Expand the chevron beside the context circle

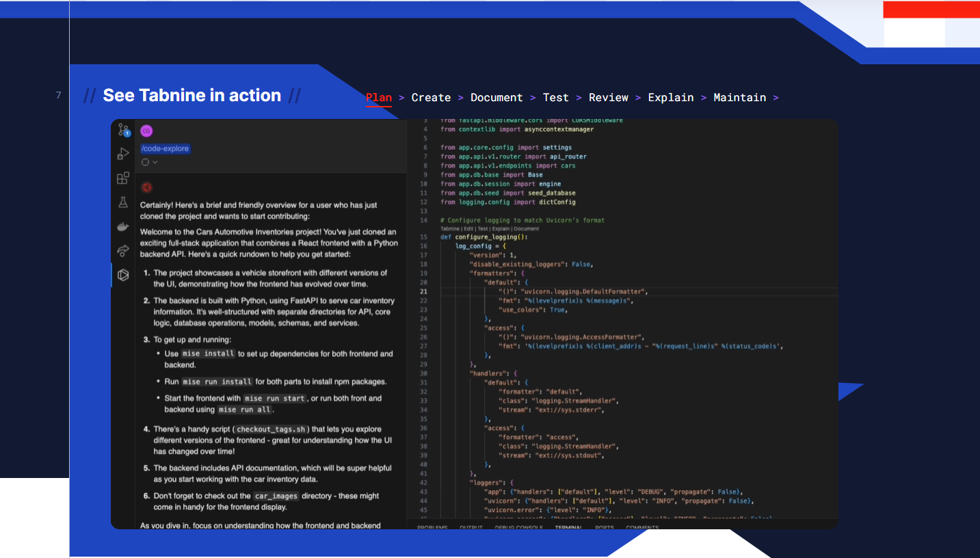[x=155, y=162]
